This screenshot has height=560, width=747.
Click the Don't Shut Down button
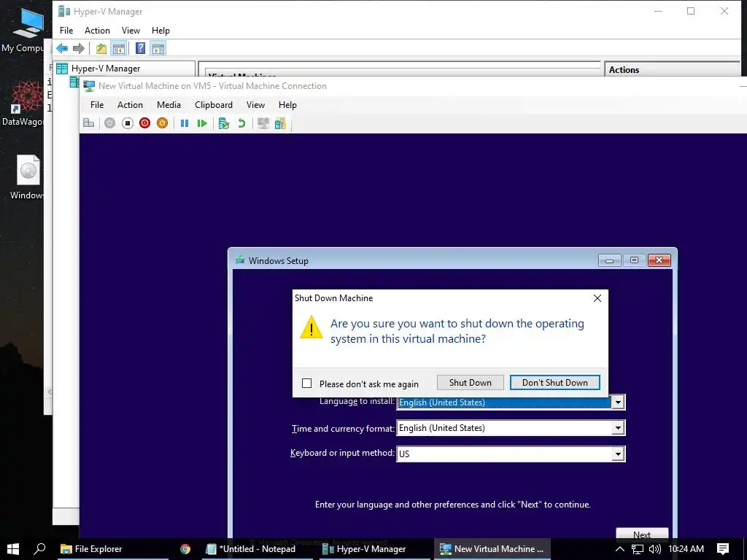point(554,382)
